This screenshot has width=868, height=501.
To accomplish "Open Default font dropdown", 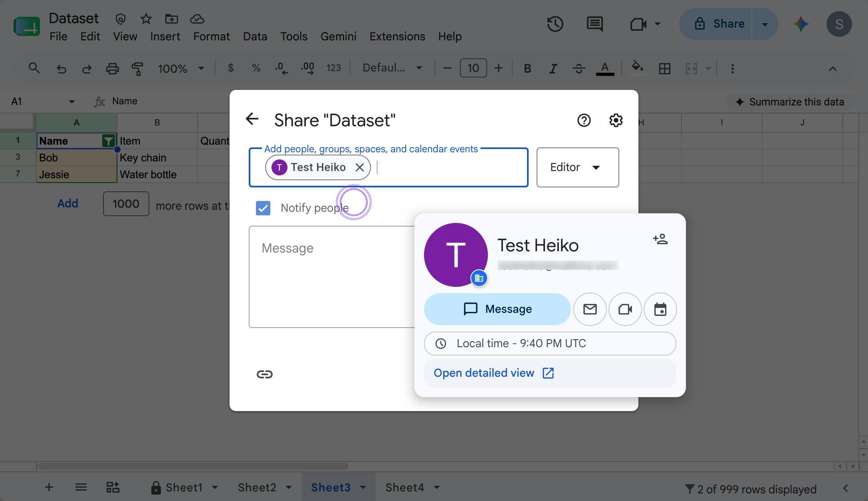I will pyautogui.click(x=392, y=68).
